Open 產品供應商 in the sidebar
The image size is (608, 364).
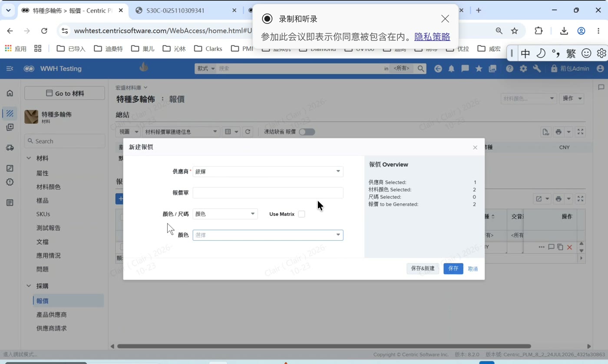pyautogui.click(x=52, y=315)
